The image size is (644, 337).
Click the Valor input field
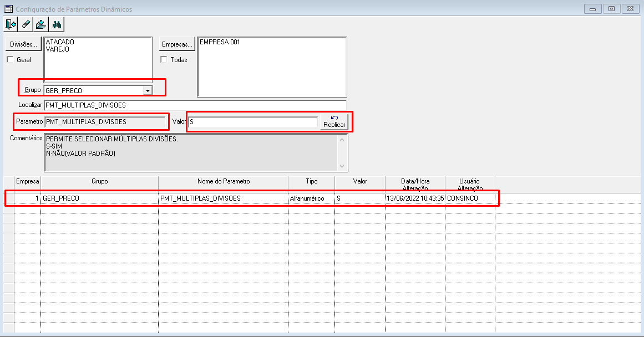[x=253, y=122]
